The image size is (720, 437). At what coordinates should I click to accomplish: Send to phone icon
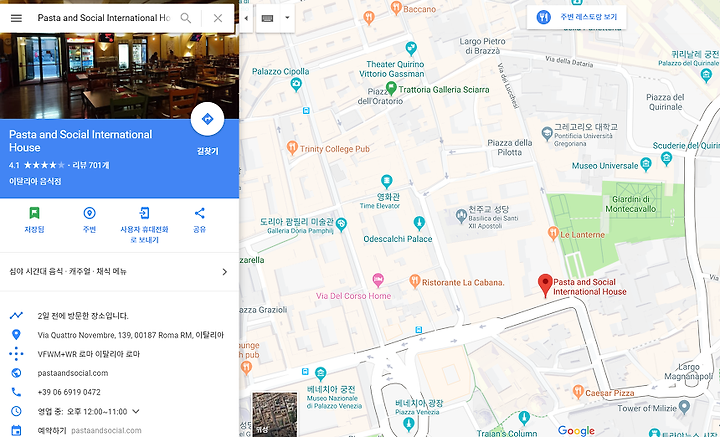coord(144,213)
